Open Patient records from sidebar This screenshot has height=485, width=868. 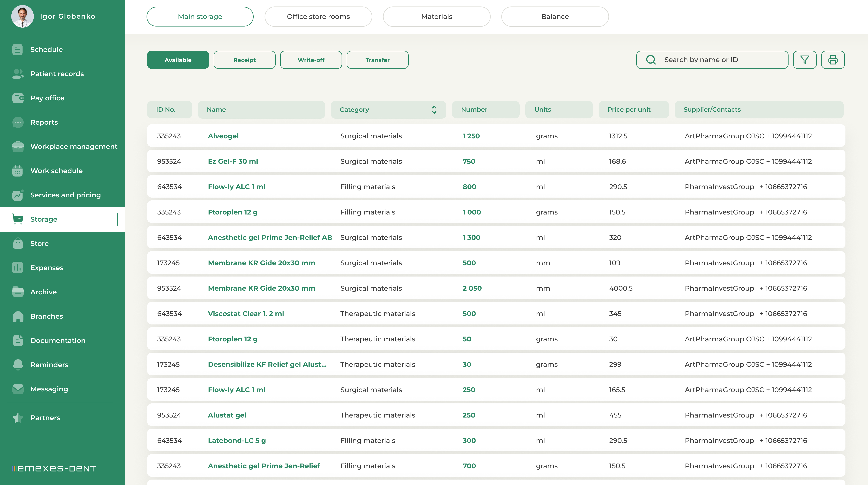click(x=57, y=74)
